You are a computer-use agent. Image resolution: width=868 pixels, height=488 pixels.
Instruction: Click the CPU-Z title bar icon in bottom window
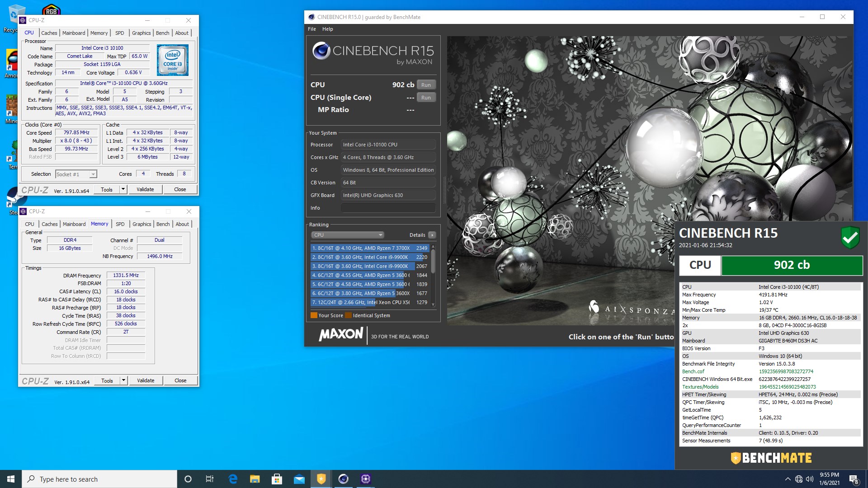(23, 211)
